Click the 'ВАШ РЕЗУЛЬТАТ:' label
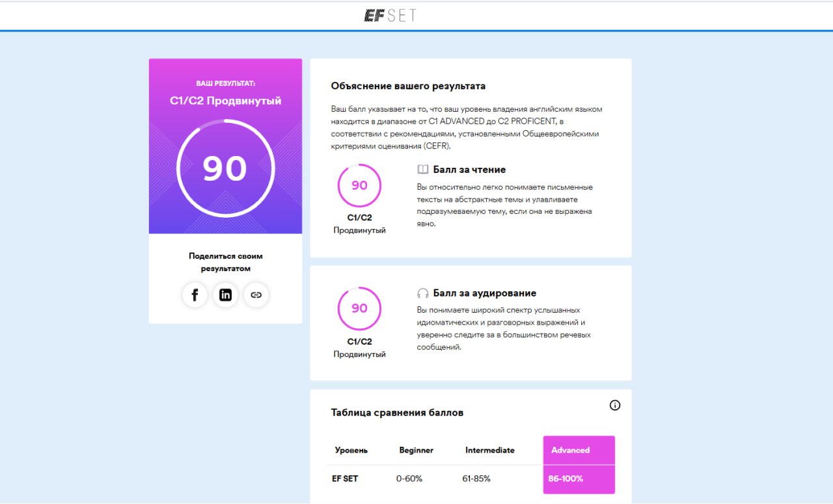Image resolution: width=833 pixels, height=504 pixels. (x=225, y=83)
